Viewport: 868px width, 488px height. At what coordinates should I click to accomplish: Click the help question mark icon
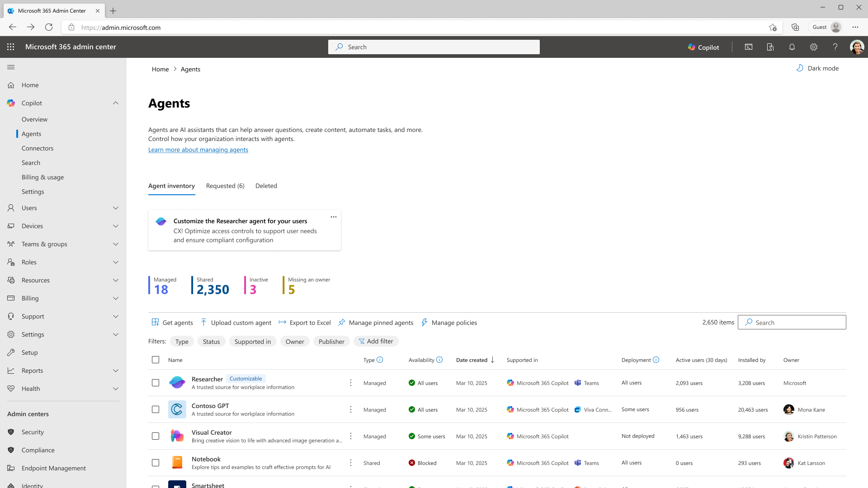coord(835,47)
